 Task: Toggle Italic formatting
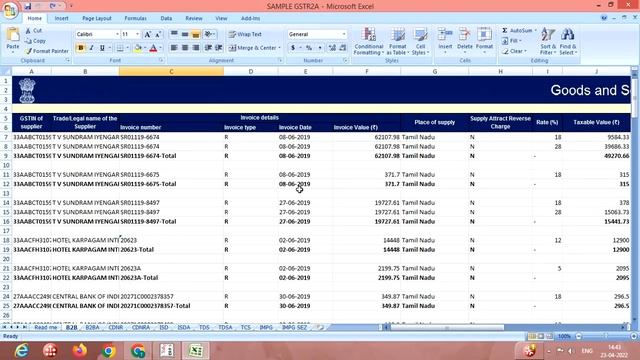91,48
